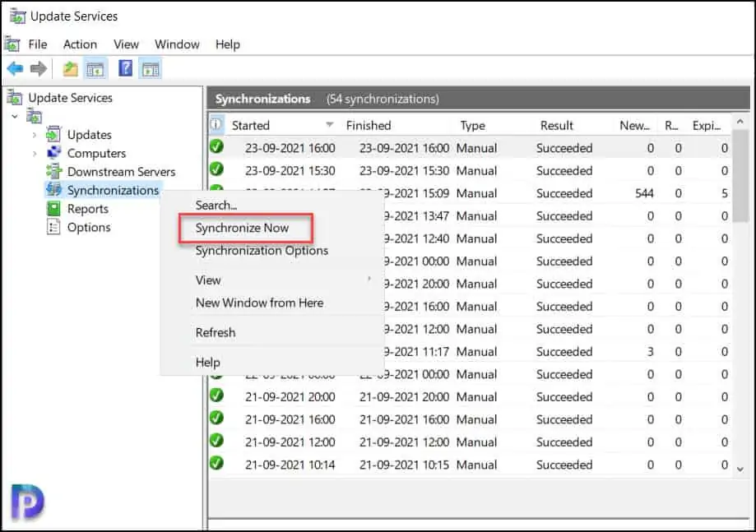756x532 pixels.
Task: Sort by the New... column header
Action: pyautogui.click(x=634, y=125)
